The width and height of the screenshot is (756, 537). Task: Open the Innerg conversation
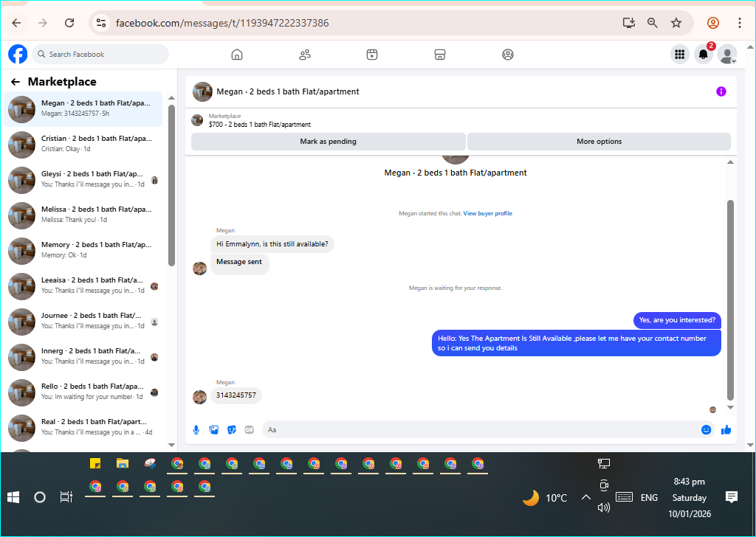click(x=83, y=357)
